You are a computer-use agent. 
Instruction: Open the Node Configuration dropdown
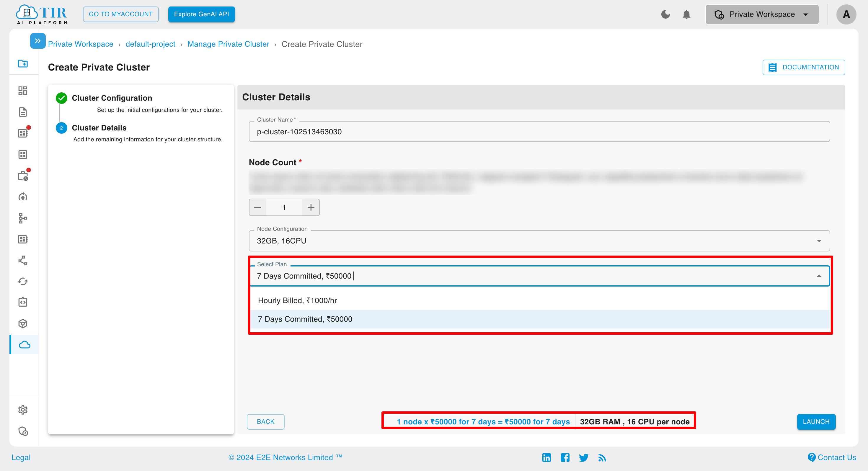click(539, 241)
